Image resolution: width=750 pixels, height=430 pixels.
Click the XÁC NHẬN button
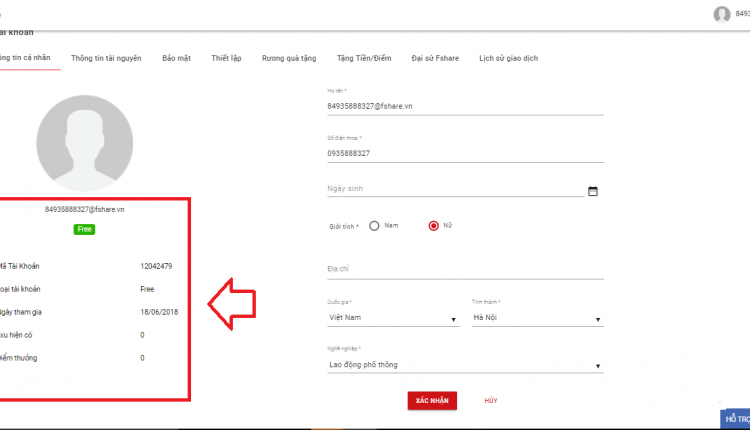(432, 401)
